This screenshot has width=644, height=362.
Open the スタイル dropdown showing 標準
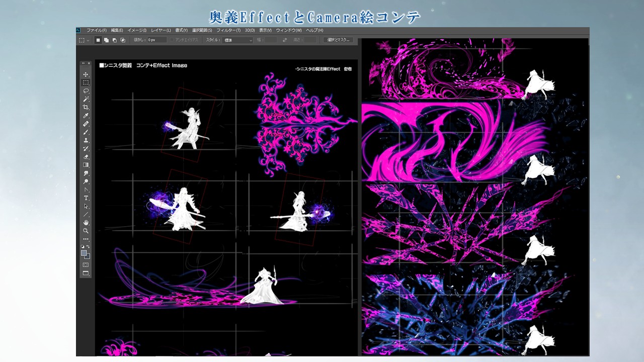[237, 40]
